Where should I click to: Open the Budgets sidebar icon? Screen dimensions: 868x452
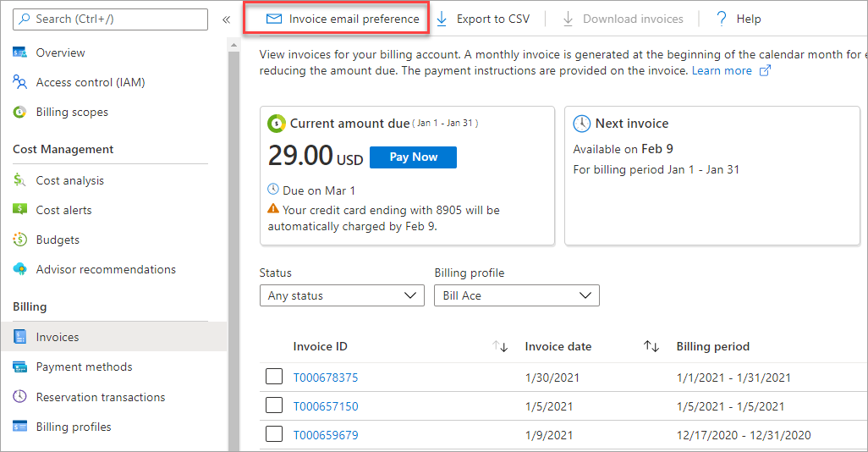20,240
